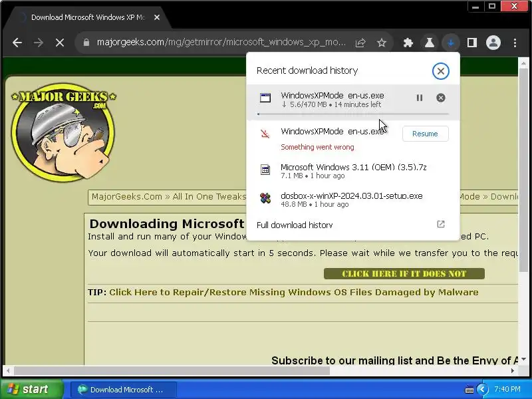Image resolution: width=532 pixels, height=399 pixels.
Task: Click MajorGeeks.Com breadcrumb link
Action: click(126, 197)
